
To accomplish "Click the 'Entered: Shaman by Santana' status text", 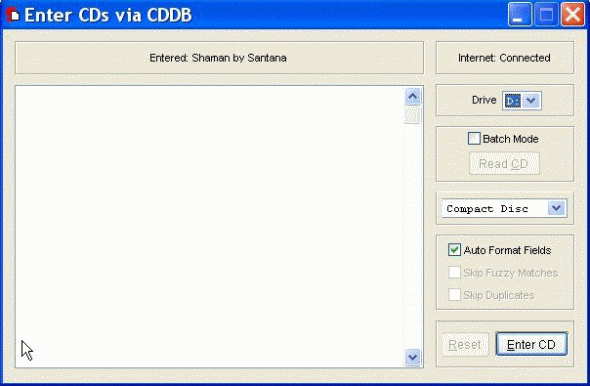I will 218,58.
